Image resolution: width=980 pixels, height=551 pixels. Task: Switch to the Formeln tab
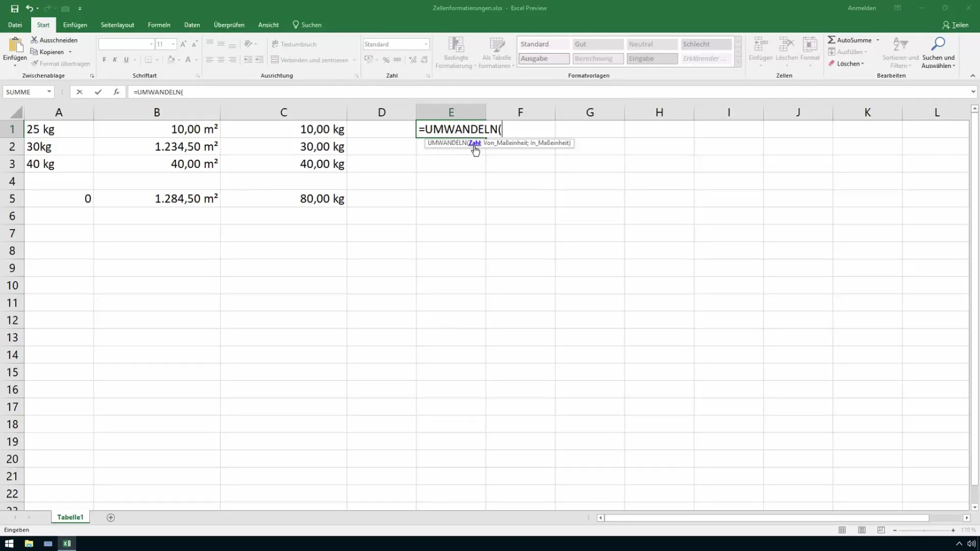click(159, 25)
